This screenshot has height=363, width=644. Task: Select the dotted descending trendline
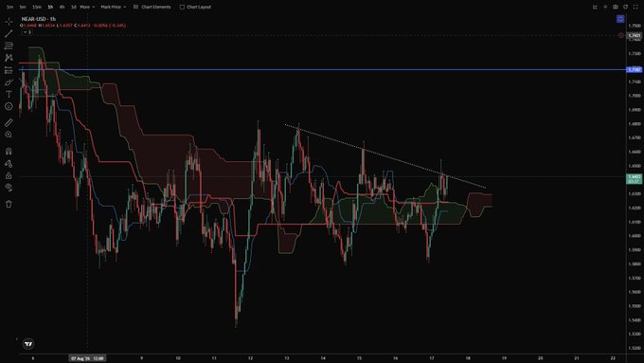tap(385, 156)
